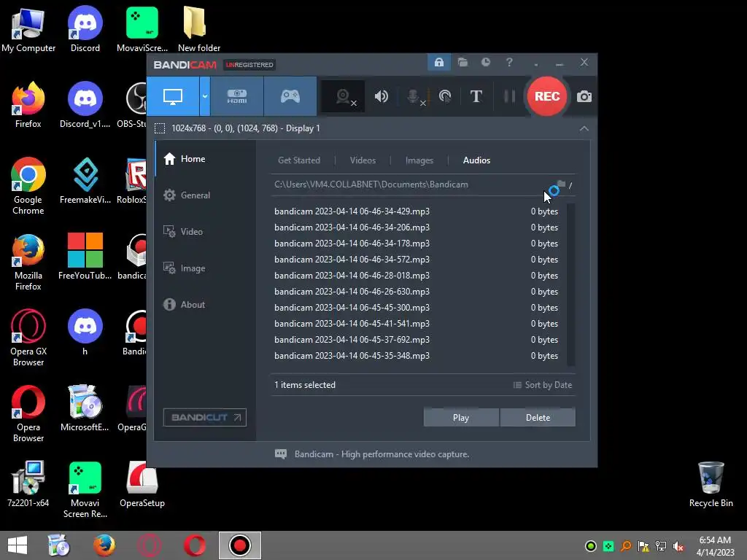Click the lock icon in title bar
Viewport: 747px width, 560px height.
(438, 63)
